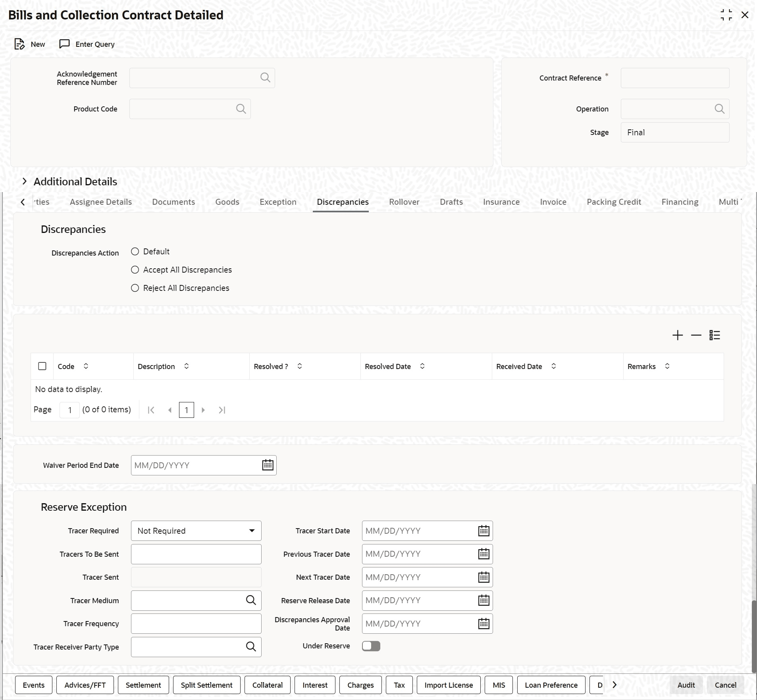Switch to the Packing Credit tab
This screenshot has height=700, width=757.
tap(614, 202)
